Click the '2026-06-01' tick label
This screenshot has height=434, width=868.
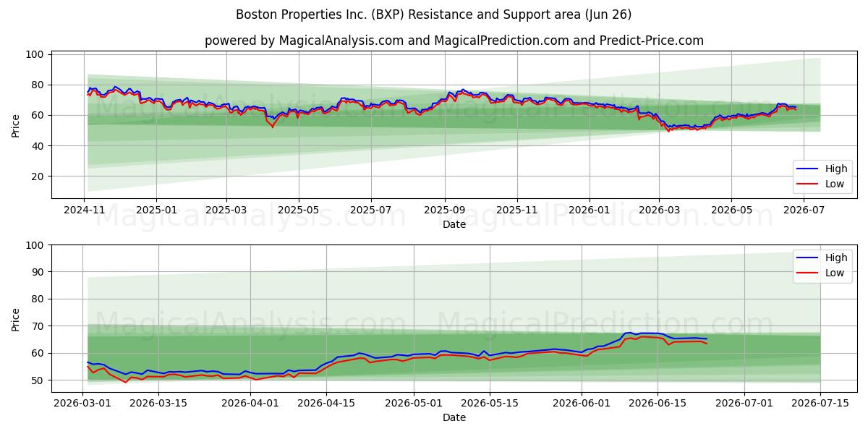[x=582, y=403]
